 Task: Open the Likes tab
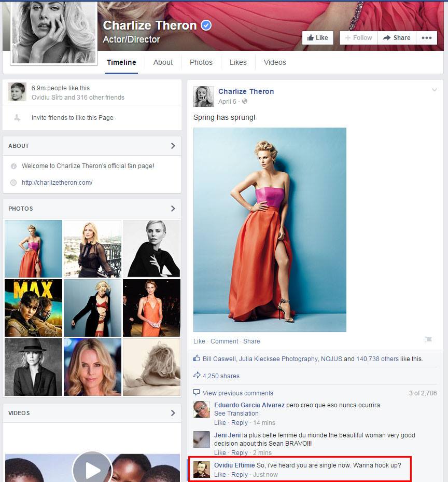[x=238, y=62]
